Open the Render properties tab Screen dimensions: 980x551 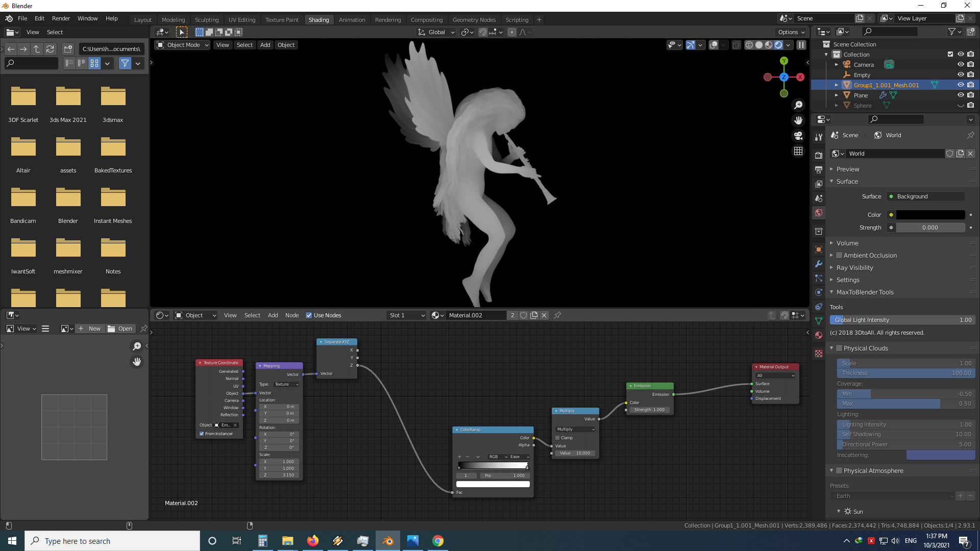(x=819, y=155)
